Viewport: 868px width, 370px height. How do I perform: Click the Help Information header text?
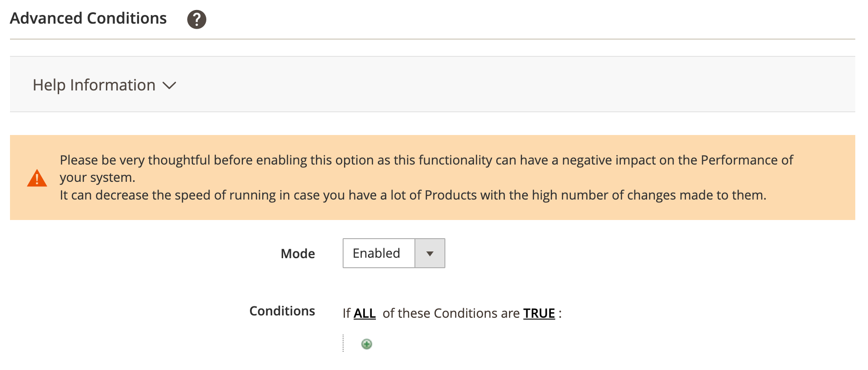(93, 85)
